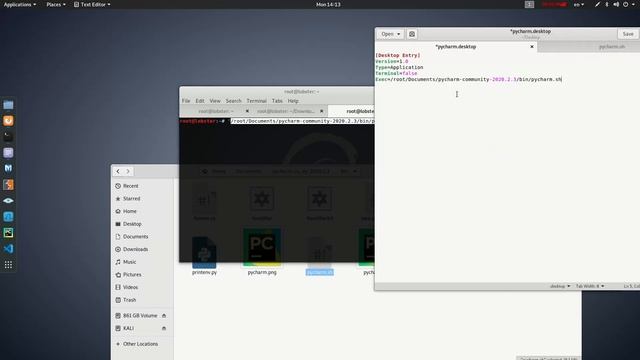Open the Files app in the dock
The width and height of the screenshot is (640, 360).
(x=8, y=105)
